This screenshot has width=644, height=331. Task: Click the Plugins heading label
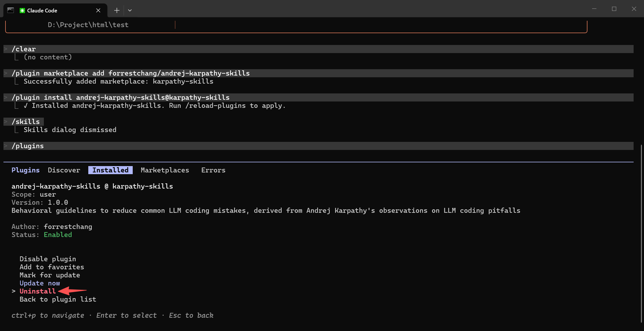(26, 170)
